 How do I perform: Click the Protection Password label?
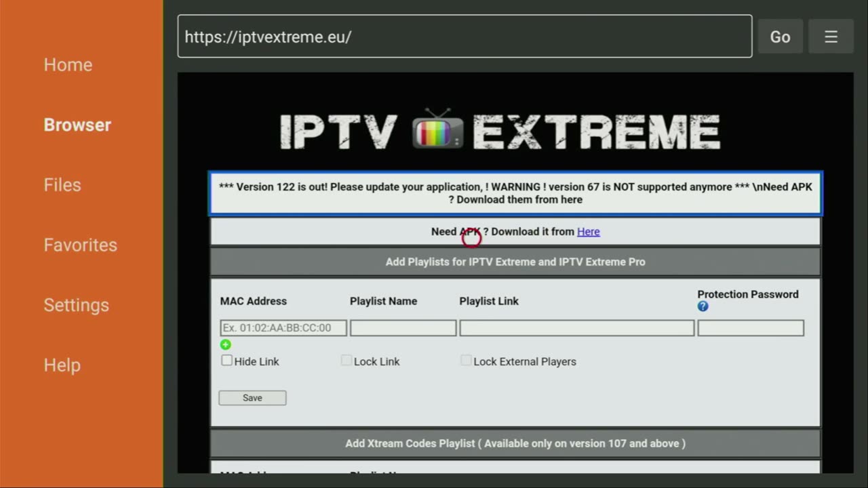[748, 294]
